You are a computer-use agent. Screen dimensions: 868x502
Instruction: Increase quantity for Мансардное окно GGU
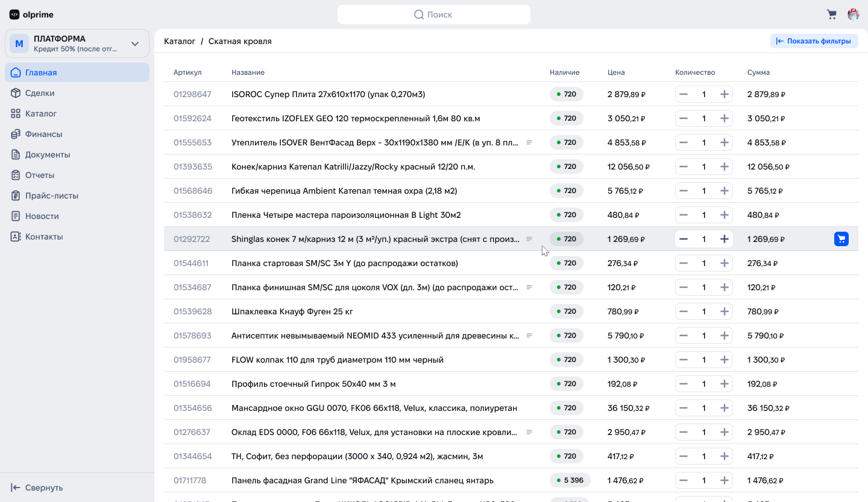coord(725,408)
